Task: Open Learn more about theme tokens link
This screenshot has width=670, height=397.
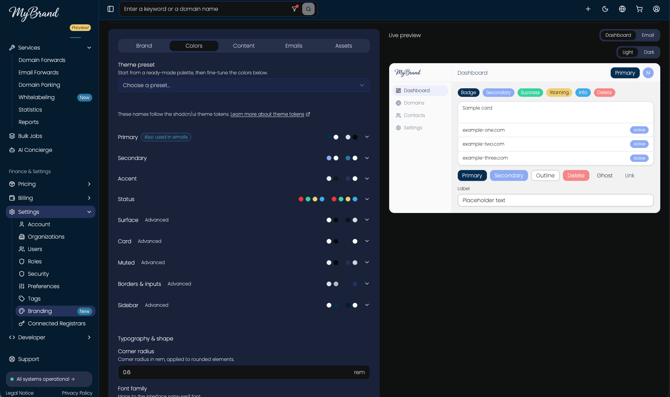Action: pyautogui.click(x=270, y=114)
